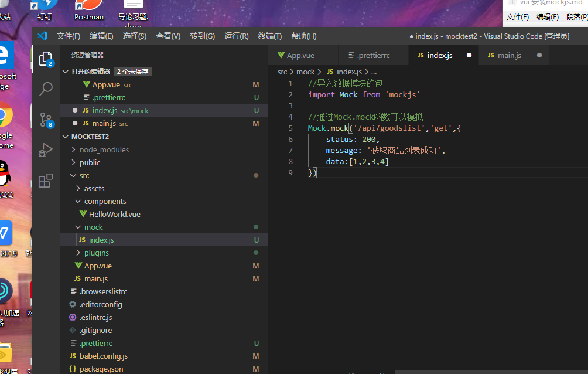Open the 编辑(E) menu in VS Code
The width and height of the screenshot is (588, 374).
(101, 36)
